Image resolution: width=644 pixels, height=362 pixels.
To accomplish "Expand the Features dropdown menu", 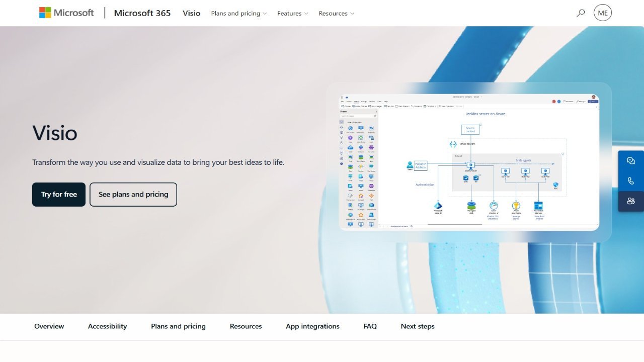I will pos(293,14).
